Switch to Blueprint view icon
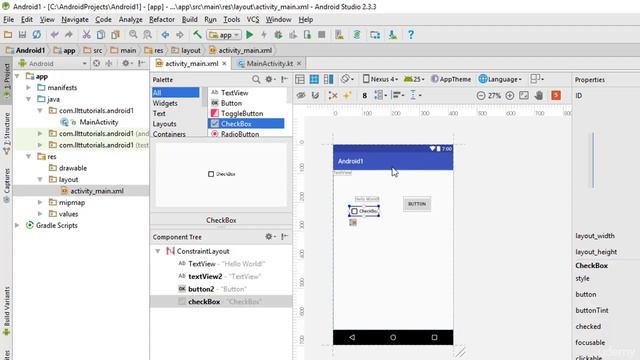 pyautogui.click(x=314, y=79)
